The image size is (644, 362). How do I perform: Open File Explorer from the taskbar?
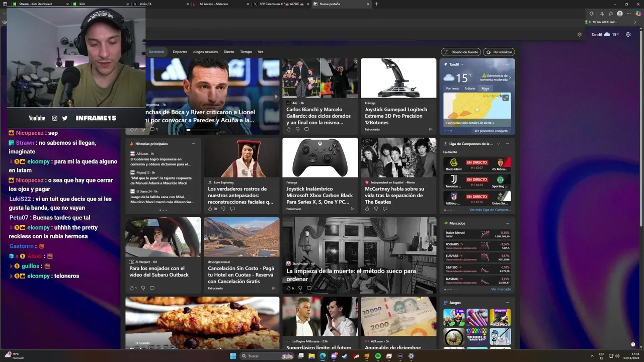(x=311, y=356)
